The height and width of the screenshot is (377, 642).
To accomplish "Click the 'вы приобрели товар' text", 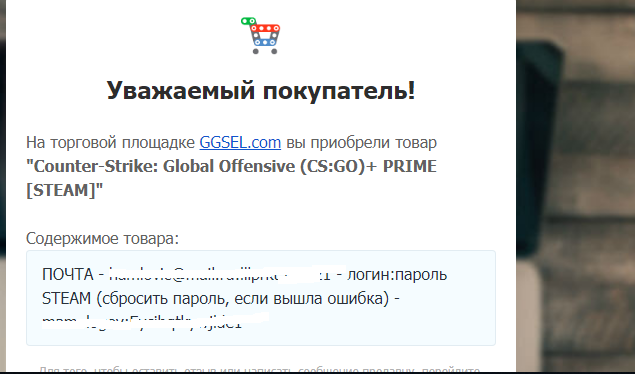I will [x=362, y=143].
